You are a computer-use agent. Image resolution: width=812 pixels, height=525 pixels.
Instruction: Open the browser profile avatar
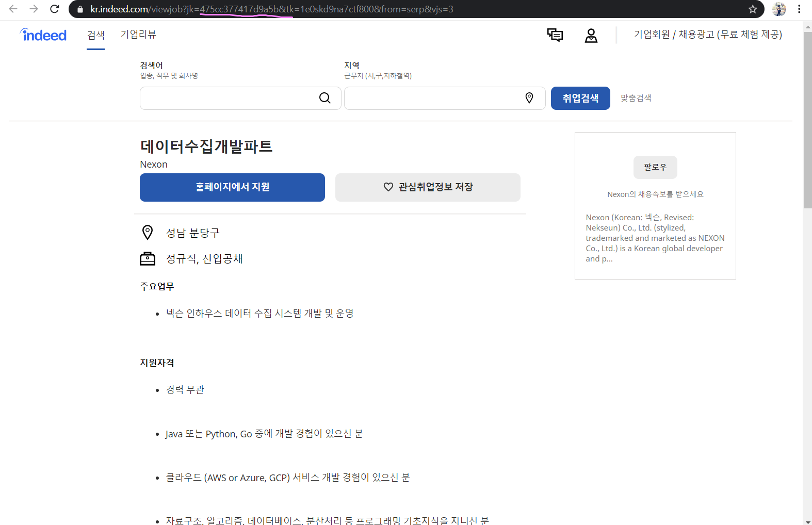[778, 9]
